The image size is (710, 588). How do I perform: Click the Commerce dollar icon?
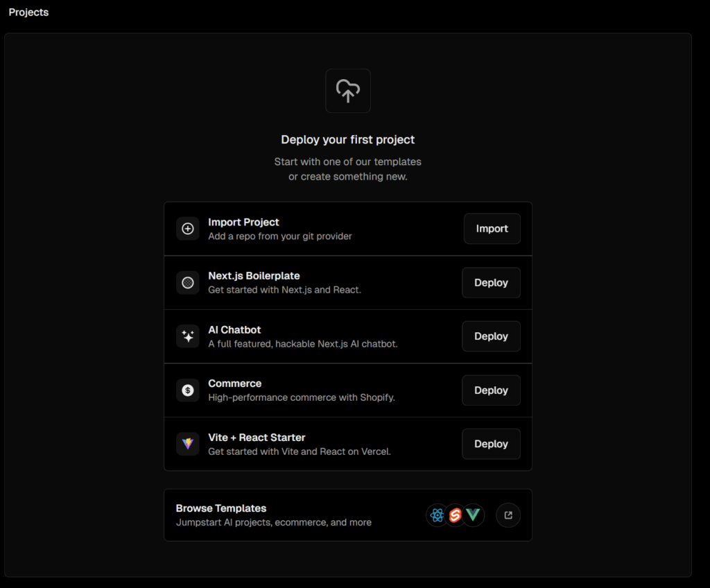point(187,390)
